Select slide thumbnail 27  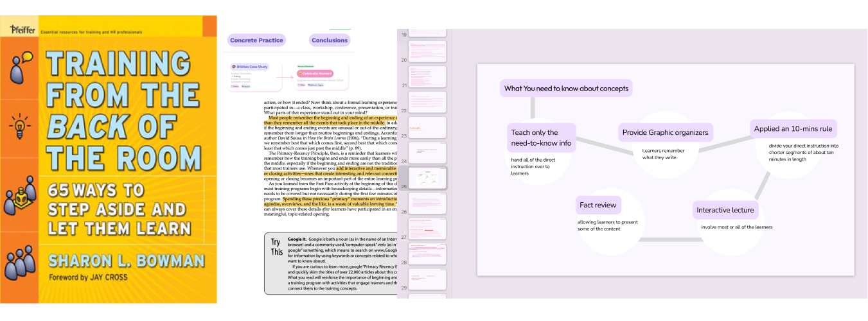pos(429,229)
